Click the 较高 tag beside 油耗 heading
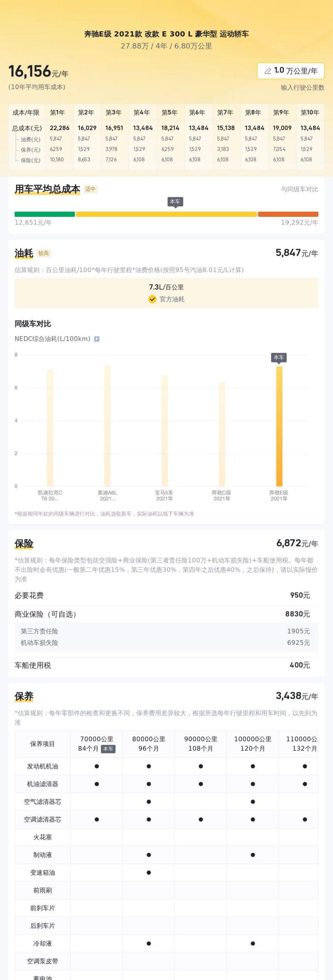Viewport: 333px width, 980px height. (x=44, y=253)
